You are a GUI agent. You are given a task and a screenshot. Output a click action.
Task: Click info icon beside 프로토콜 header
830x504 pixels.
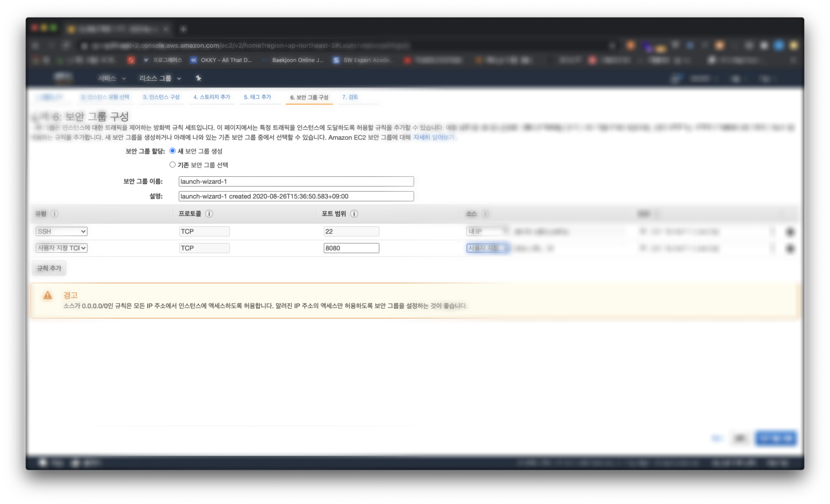[x=209, y=214]
